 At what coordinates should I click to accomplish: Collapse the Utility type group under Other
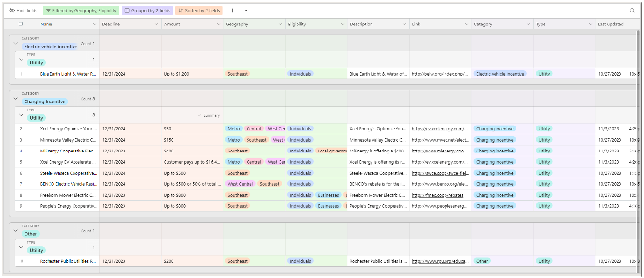(21, 247)
